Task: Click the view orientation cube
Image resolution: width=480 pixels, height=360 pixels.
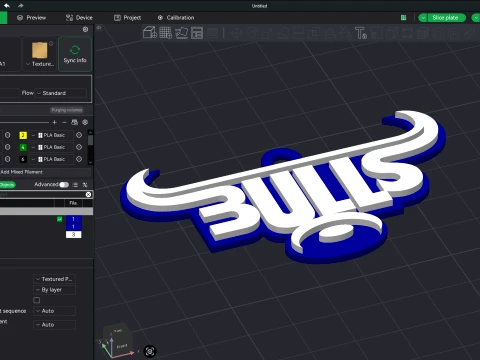Action: tap(117, 340)
